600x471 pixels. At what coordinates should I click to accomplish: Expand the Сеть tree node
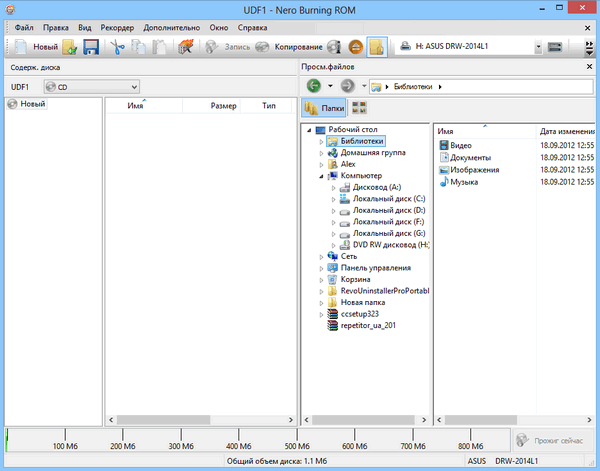point(321,256)
